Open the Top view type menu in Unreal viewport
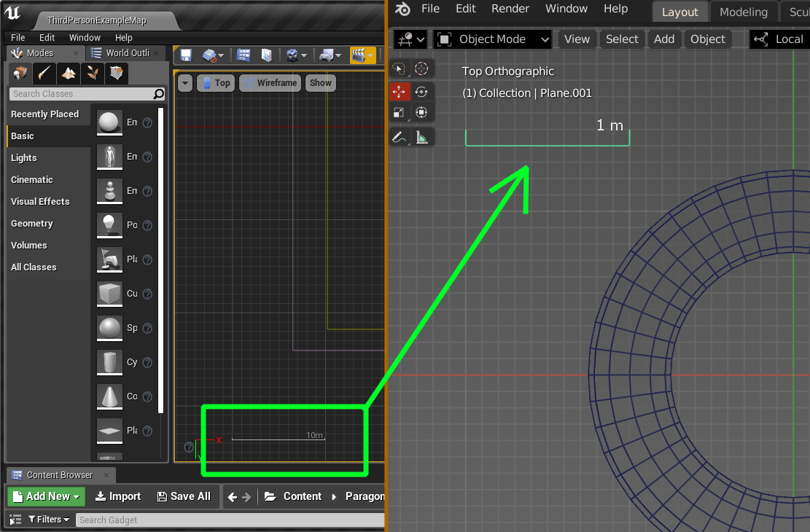This screenshot has height=532, width=810. tap(217, 83)
